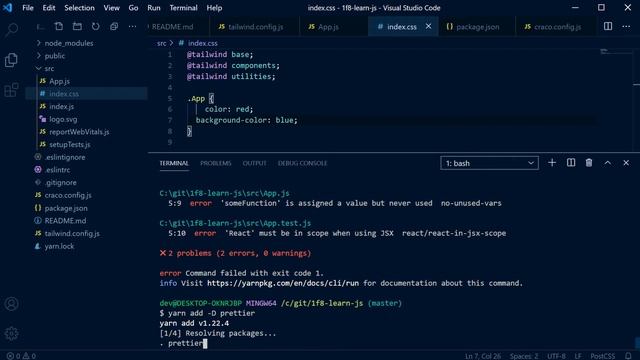This screenshot has height=360, width=640.
Task: Click the New File icon in Explorer
Action: (59, 27)
